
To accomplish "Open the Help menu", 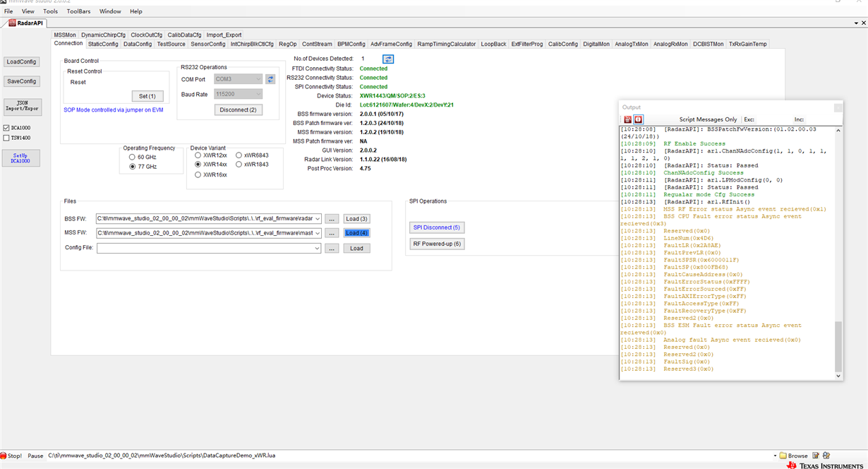I will (136, 11).
